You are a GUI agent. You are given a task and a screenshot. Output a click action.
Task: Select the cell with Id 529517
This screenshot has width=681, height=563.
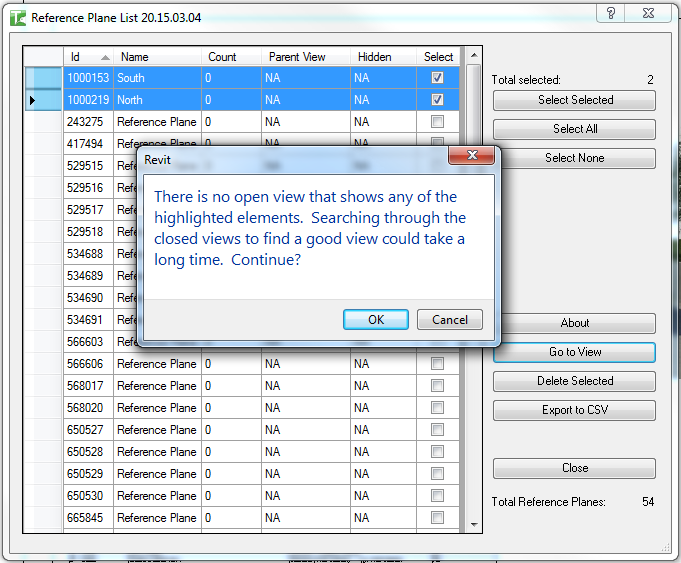[x=89, y=210]
